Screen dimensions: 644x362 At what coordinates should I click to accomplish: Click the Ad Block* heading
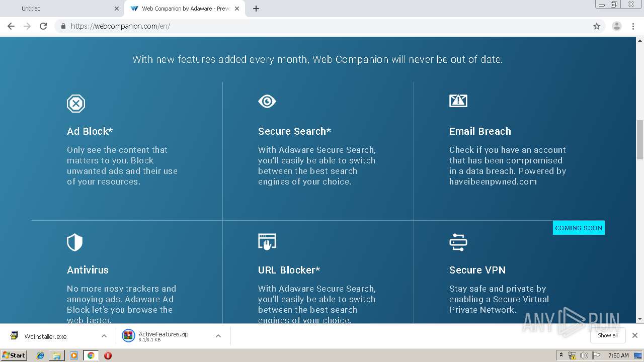click(x=90, y=131)
